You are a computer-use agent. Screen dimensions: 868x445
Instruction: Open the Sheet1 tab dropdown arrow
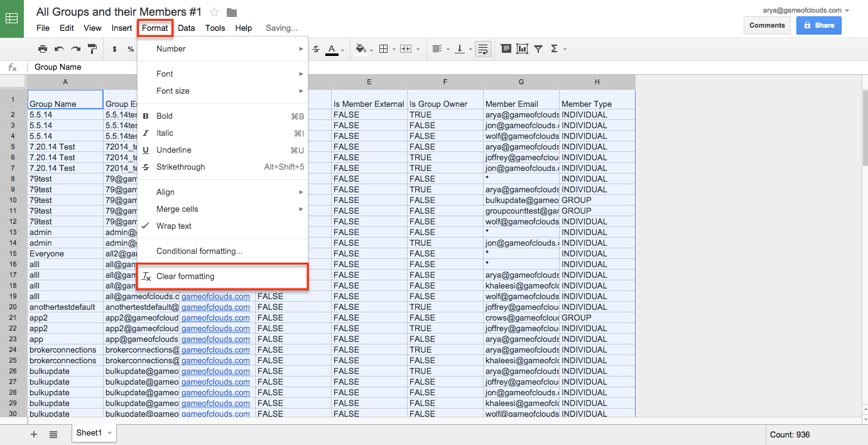click(x=110, y=433)
